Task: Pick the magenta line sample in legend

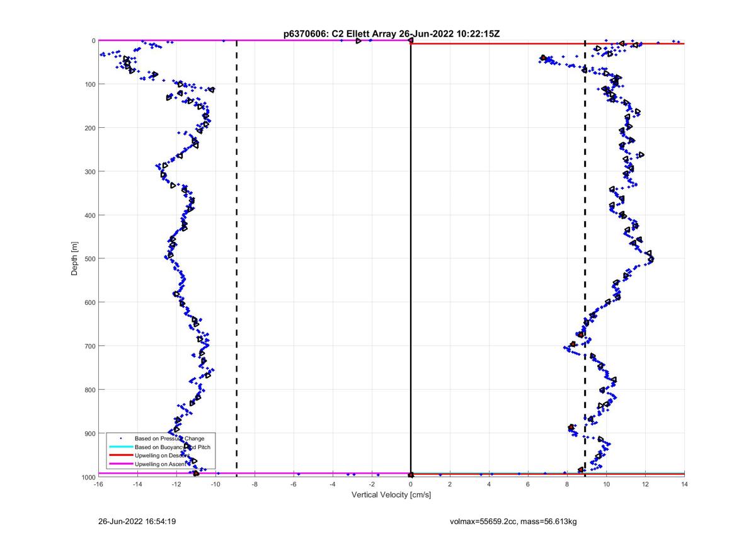Action: click(x=120, y=464)
